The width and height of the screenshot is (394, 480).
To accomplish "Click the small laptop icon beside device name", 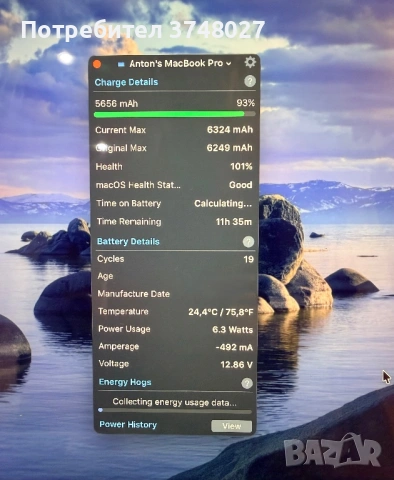I will [121, 64].
